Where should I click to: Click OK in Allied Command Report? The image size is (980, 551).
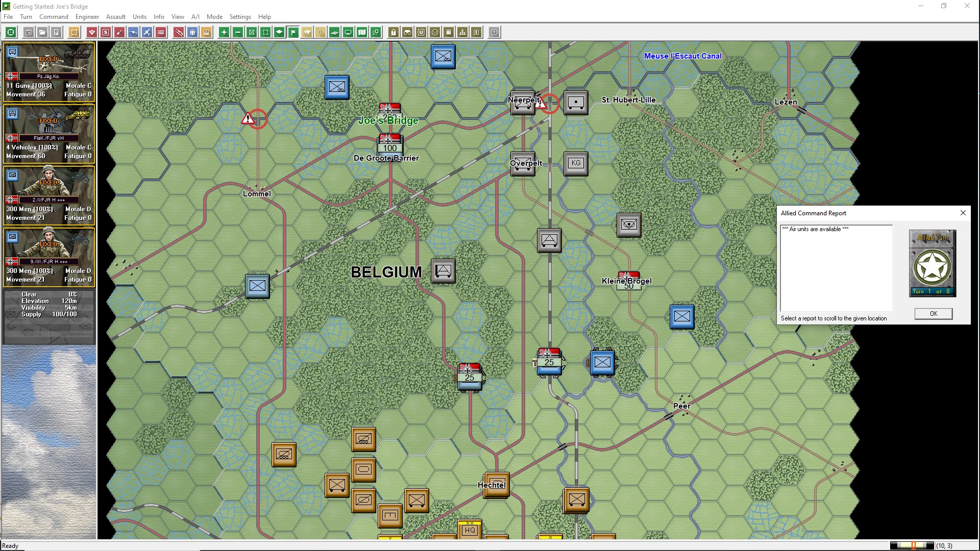click(x=934, y=314)
